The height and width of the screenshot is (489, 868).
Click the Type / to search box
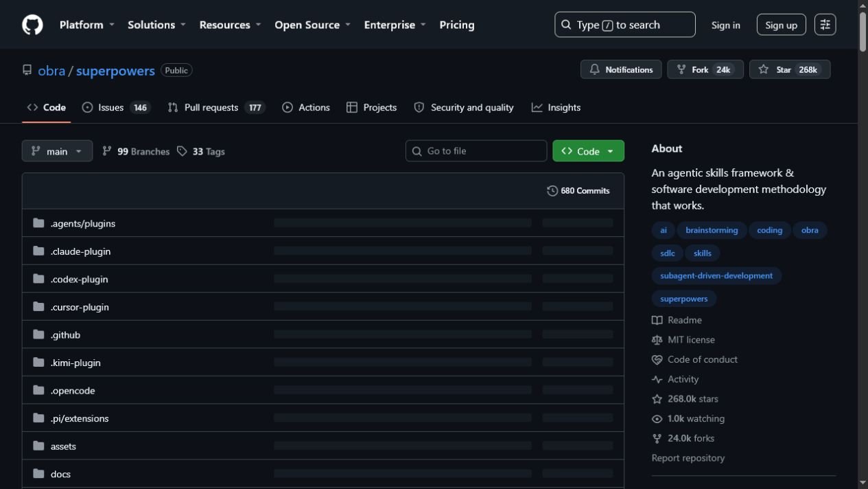pos(625,25)
